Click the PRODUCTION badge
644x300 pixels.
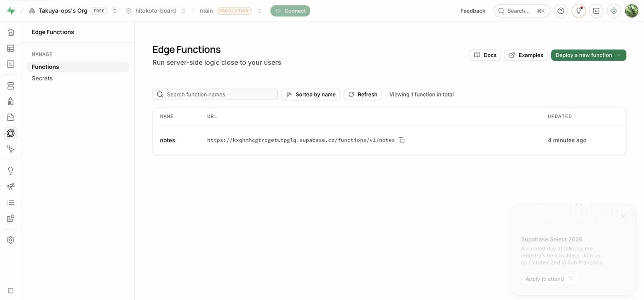234,11
